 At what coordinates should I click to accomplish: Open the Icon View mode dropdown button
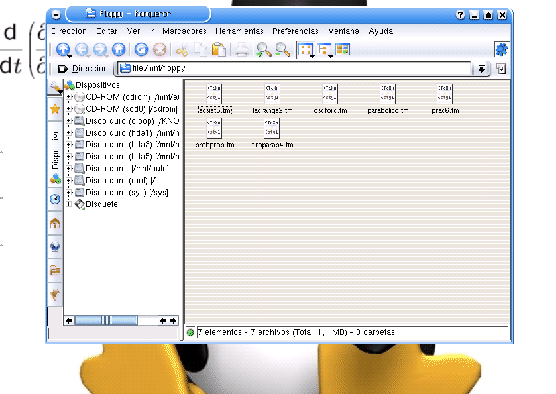[x=306, y=50]
